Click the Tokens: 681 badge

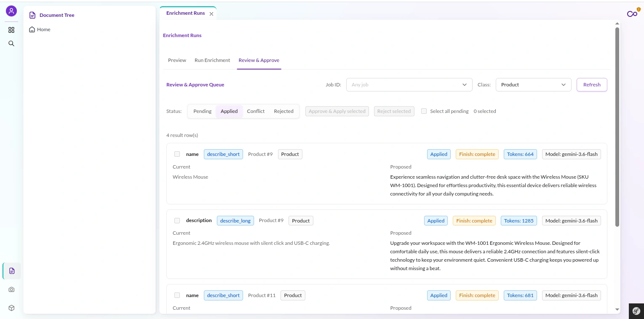tap(520, 295)
